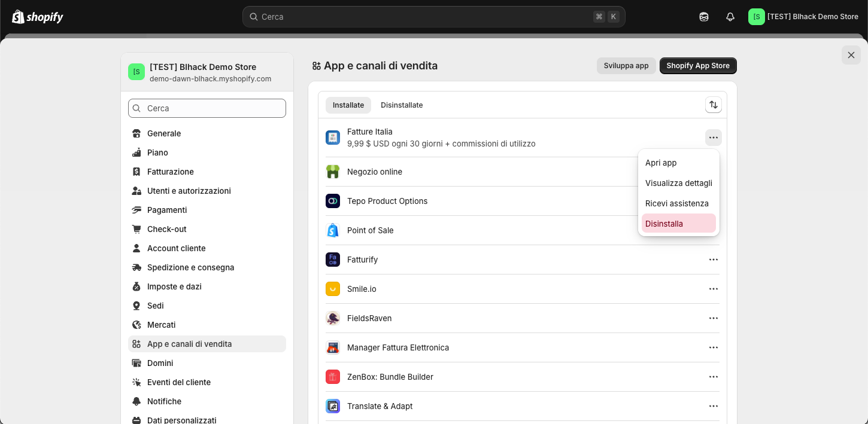This screenshot has width=868, height=424.
Task: Open Dati personalizzati settings
Action: point(207,420)
